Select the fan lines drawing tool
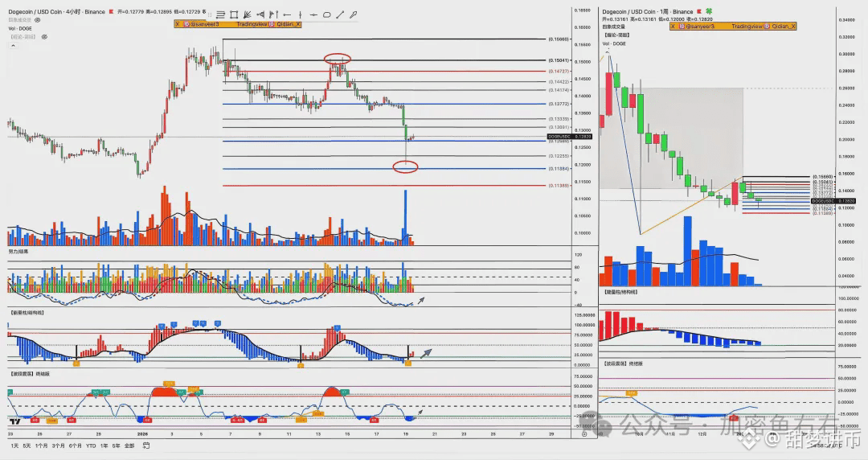The height and width of the screenshot is (460, 868). (248, 15)
